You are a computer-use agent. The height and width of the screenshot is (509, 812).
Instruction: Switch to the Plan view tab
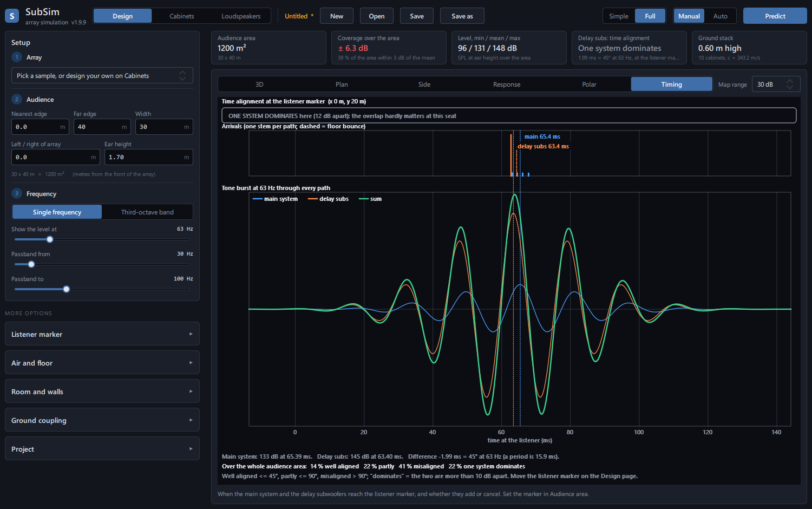click(x=342, y=84)
